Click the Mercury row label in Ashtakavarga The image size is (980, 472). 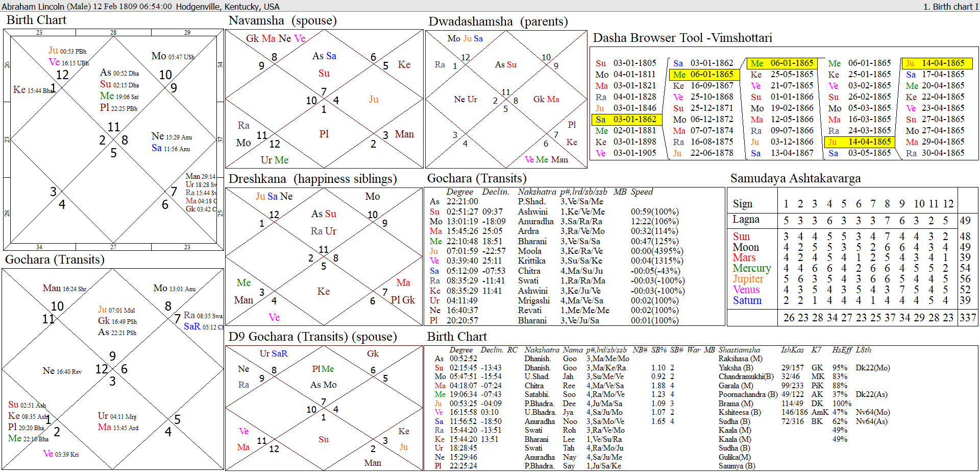click(x=752, y=268)
